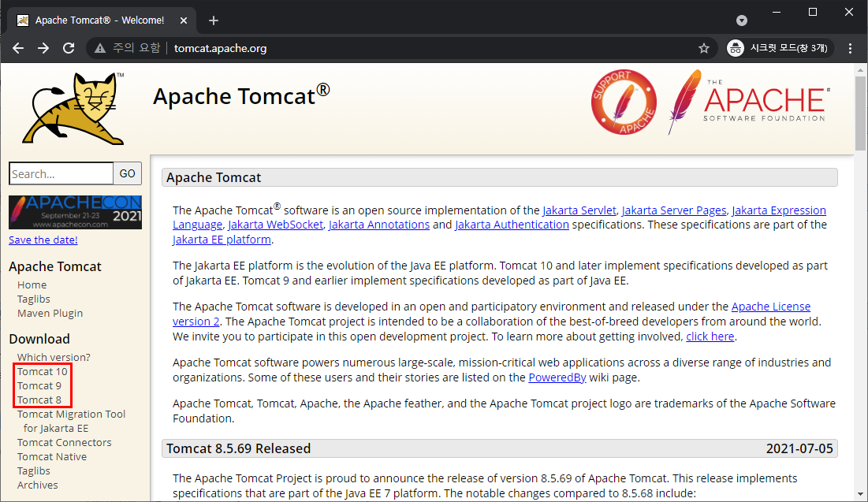Image resolution: width=868 pixels, height=502 pixels.
Task: Open Taglibs under Apache Tomcat section
Action: click(x=33, y=299)
